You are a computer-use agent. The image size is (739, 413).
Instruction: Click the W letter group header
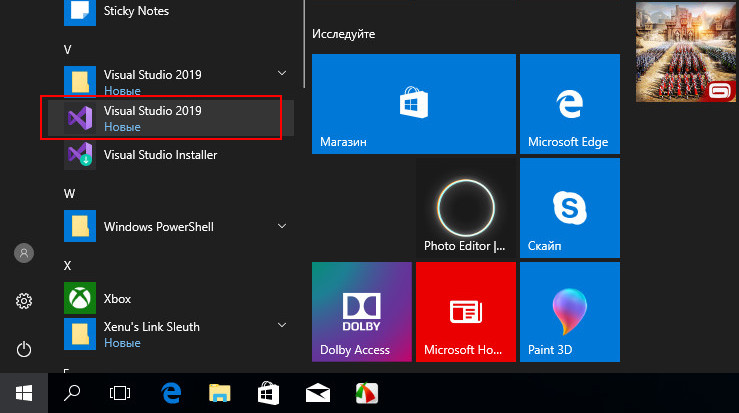pos(69,194)
